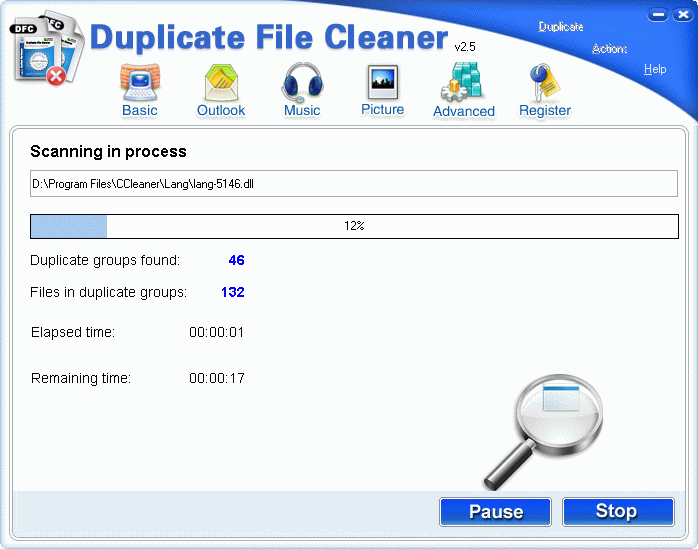Click the Basic label
Screen dimensions: 698x549
140,110
